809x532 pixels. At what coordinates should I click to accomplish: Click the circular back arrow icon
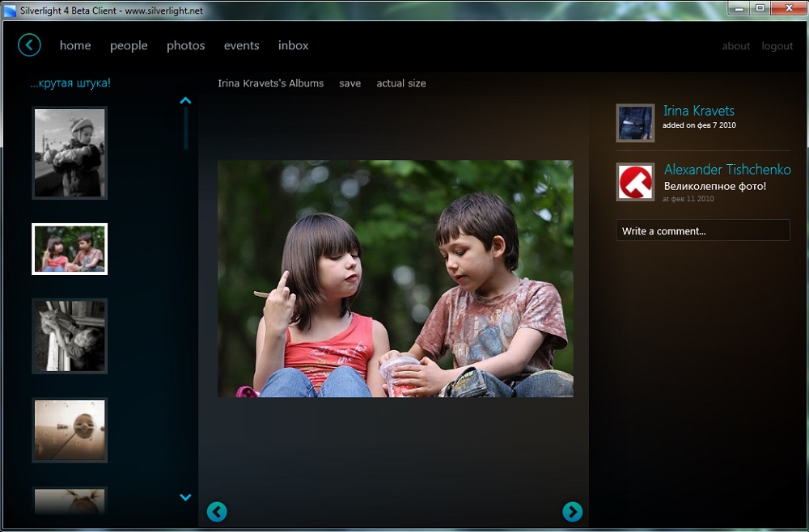click(29, 45)
